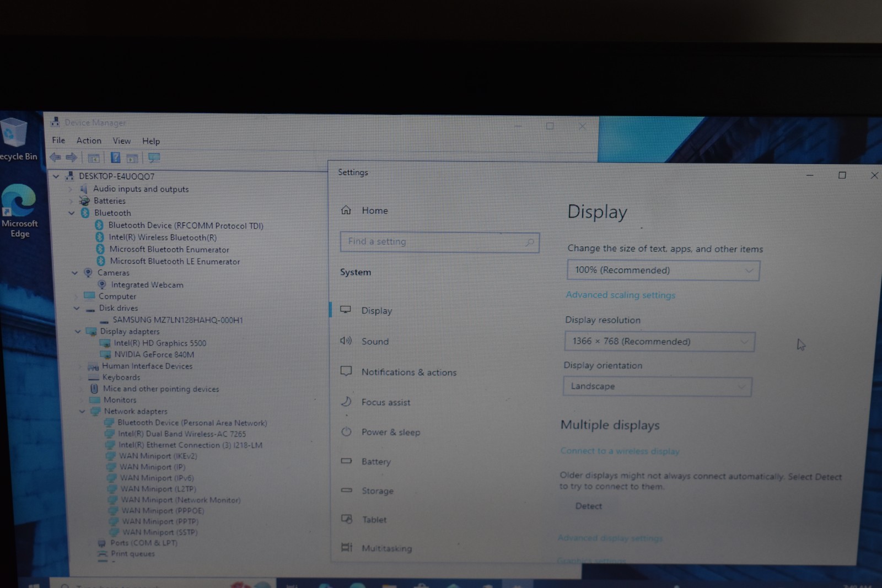Collapse the Bluetooth tree node
This screenshot has height=588, width=882.
click(71, 213)
